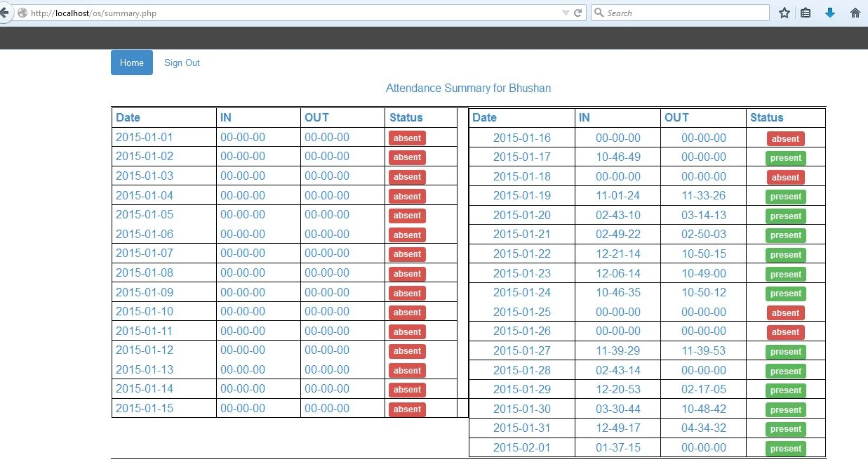Viewport: 868px width, 467px height.
Task: Click the magnifier icon in Search box
Action: 599,13
